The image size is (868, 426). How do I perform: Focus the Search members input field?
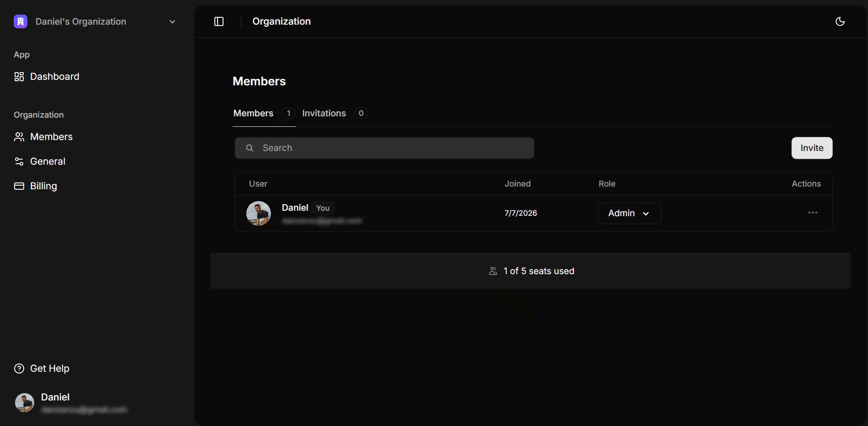tap(385, 148)
